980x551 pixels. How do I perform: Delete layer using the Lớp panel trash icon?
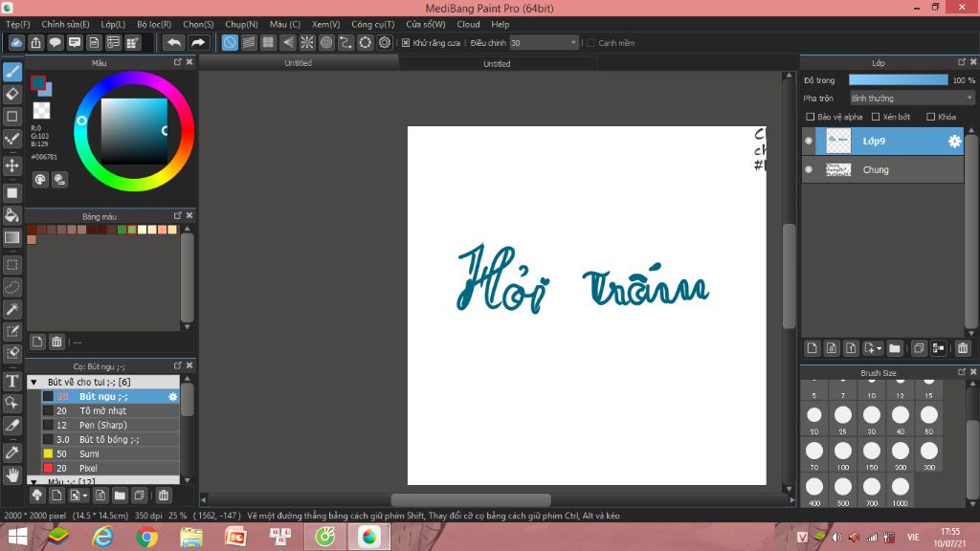[963, 348]
